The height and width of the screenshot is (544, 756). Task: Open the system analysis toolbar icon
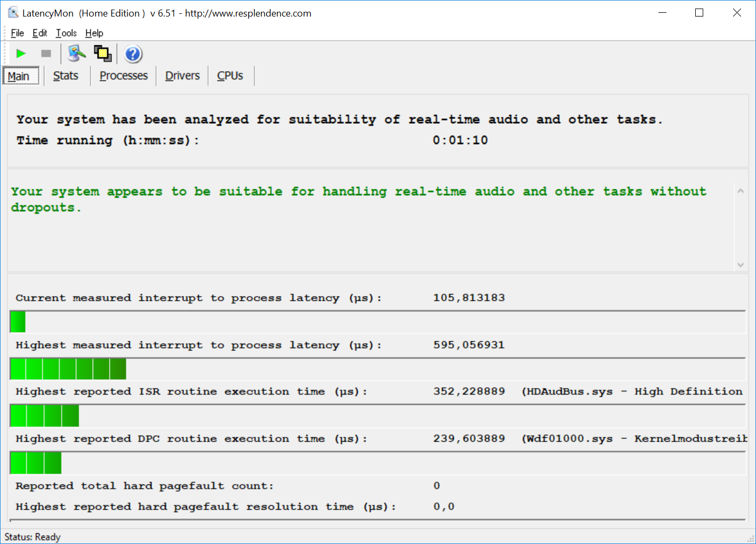[x=76, y=53]
